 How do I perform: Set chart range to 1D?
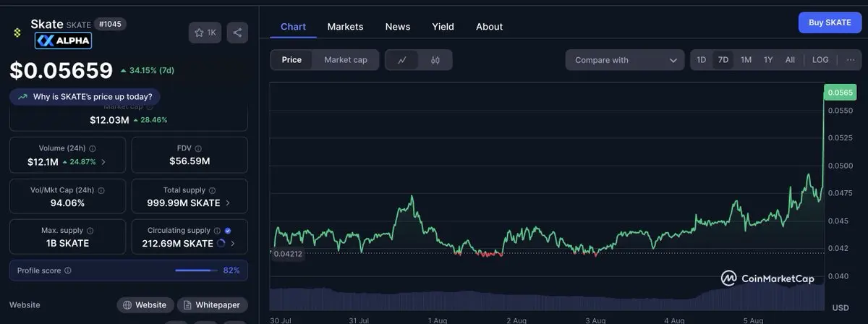click(x=701, y=60)
